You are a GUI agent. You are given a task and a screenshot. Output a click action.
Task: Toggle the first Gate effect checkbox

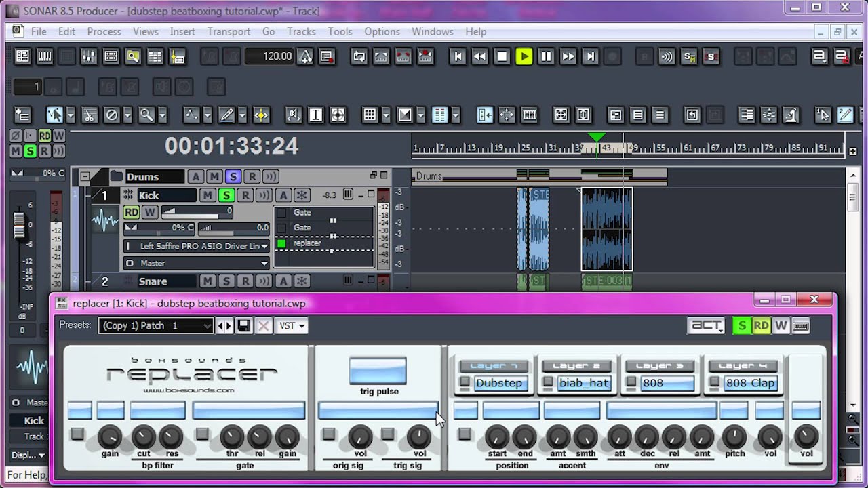(x=281, y=213)
